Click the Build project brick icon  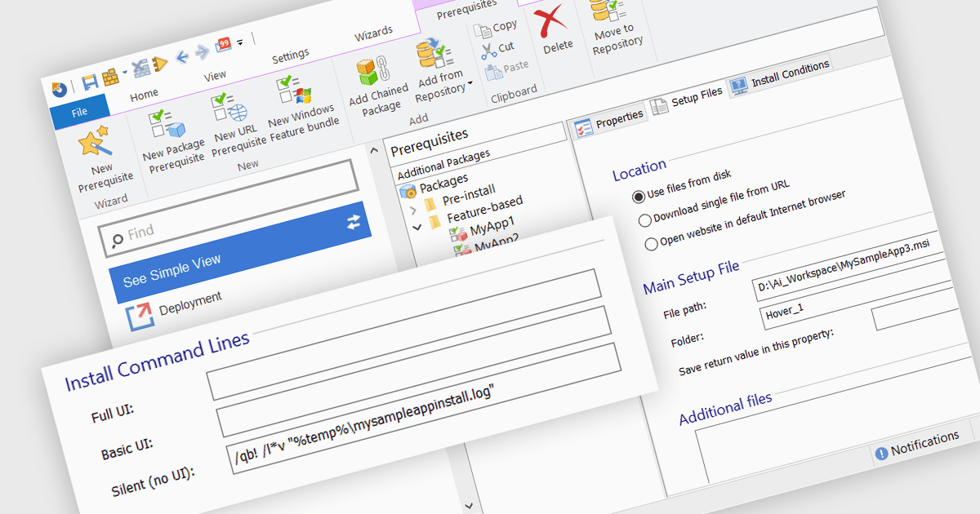(x=110, y=76)
